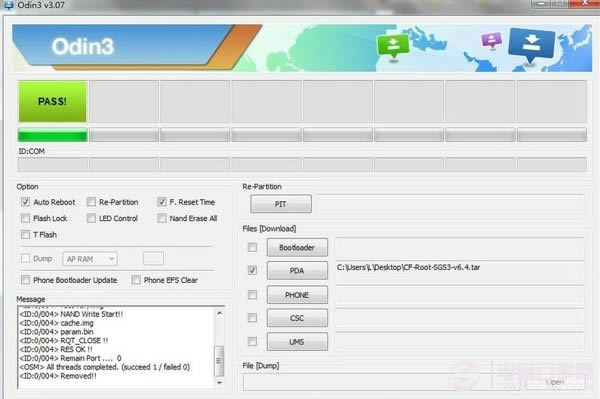
Task: Enable the Flash Lock checkbox
Action: [x=25, y=218]
